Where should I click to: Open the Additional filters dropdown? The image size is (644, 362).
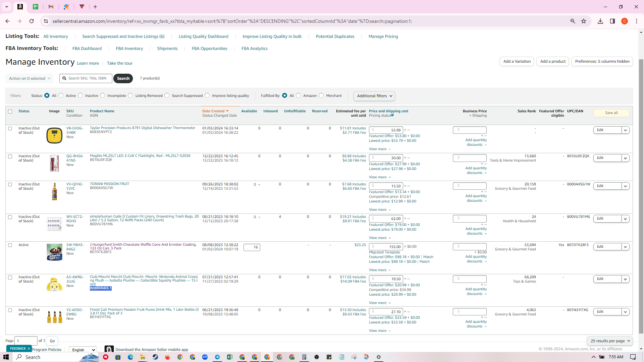tap(374, 96)
